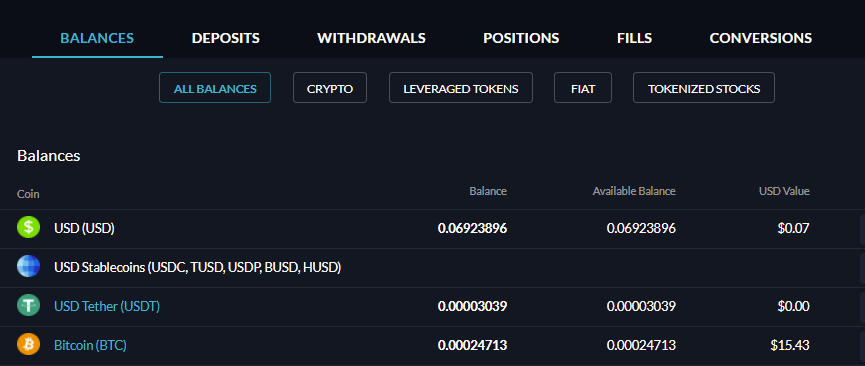Filter by All Balances
Screen dimensions: 865x366
point(215,88)
